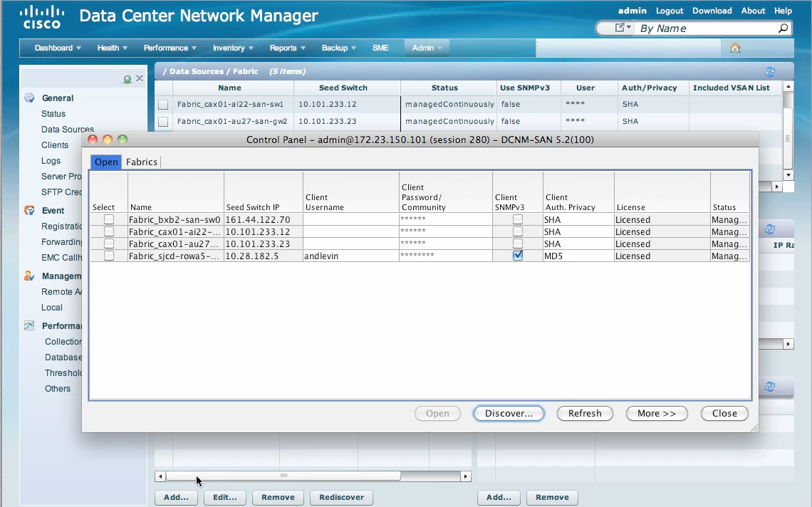
Task: Refresh the Data Sources Fabric table
Action: click(770, 71)
